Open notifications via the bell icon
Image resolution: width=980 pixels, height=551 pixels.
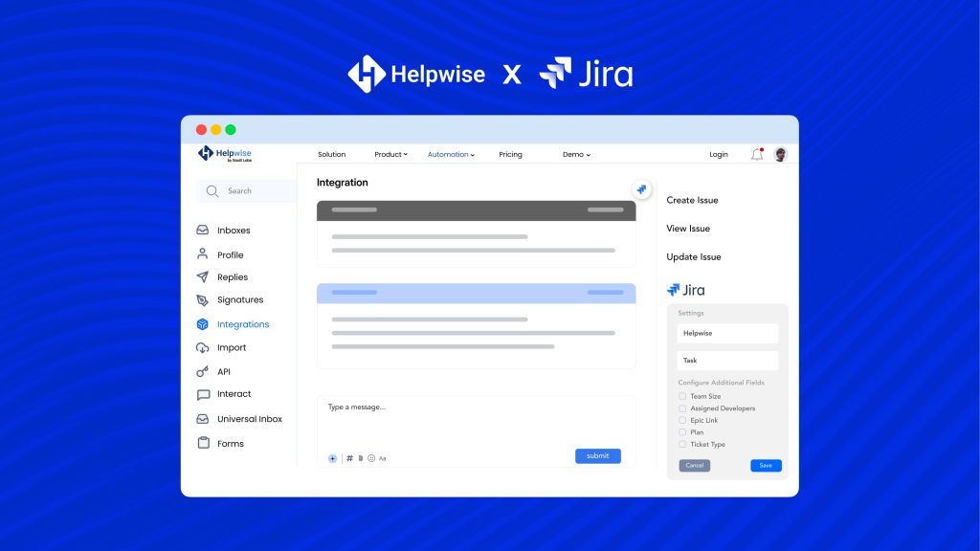point(757,154)
